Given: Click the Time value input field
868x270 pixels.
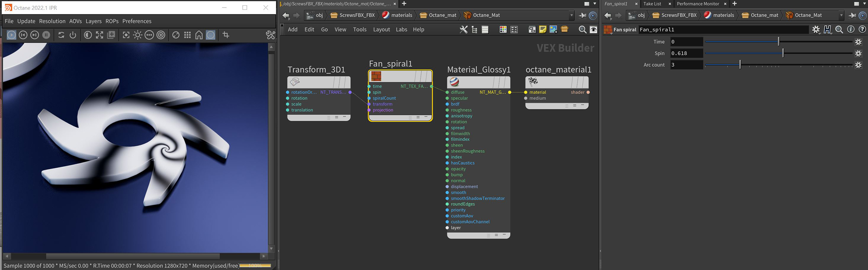Looking at the screenshot, I should 686,42.
